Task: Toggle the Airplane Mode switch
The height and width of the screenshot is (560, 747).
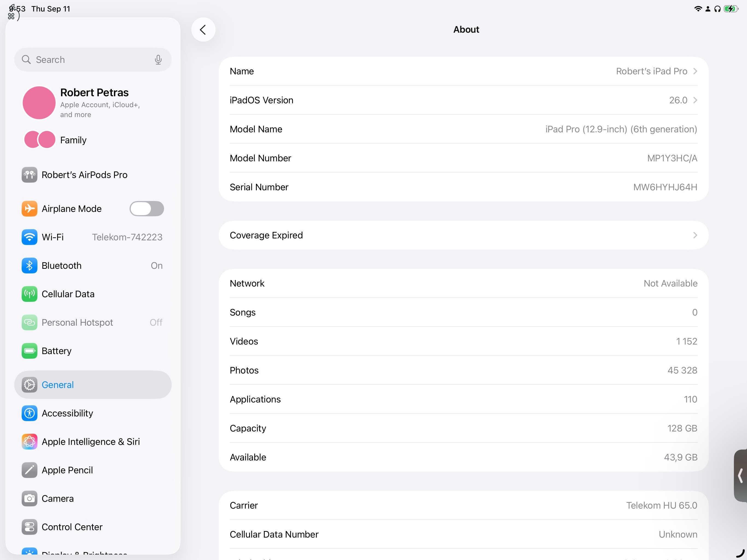Action: pyautogui.click(x=147, y=209)
